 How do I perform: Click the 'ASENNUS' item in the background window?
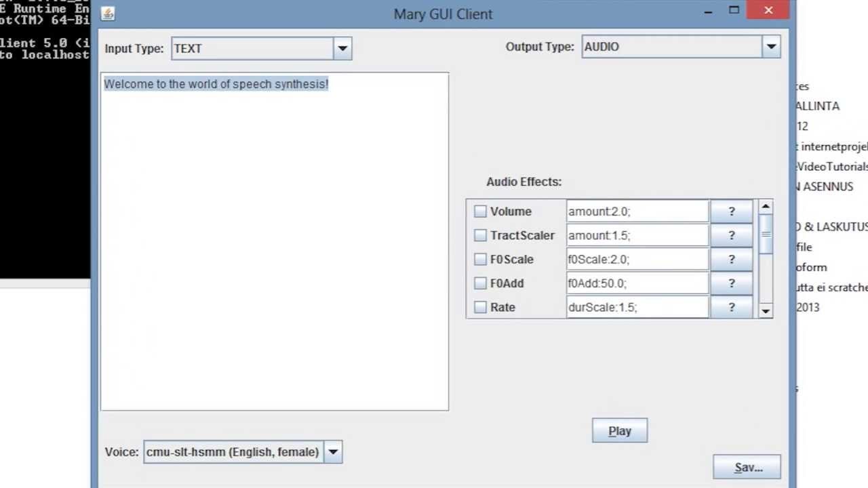point(828,186)
